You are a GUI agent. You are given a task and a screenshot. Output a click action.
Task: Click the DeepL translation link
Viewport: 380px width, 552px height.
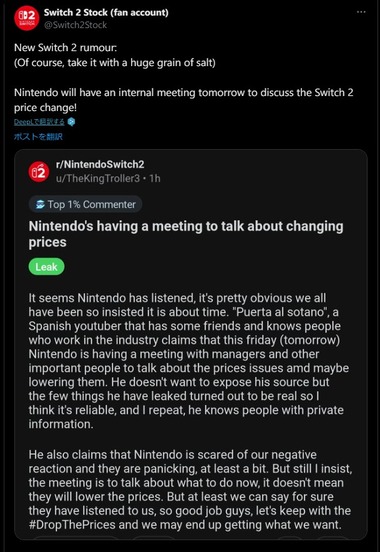click(x=39, y=122)
